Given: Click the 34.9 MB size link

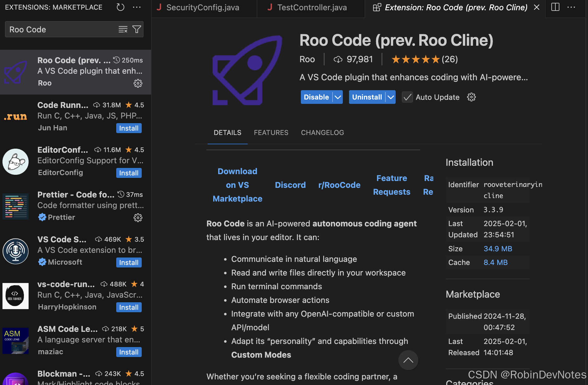Looking at the screenshot, I should 498,249.
